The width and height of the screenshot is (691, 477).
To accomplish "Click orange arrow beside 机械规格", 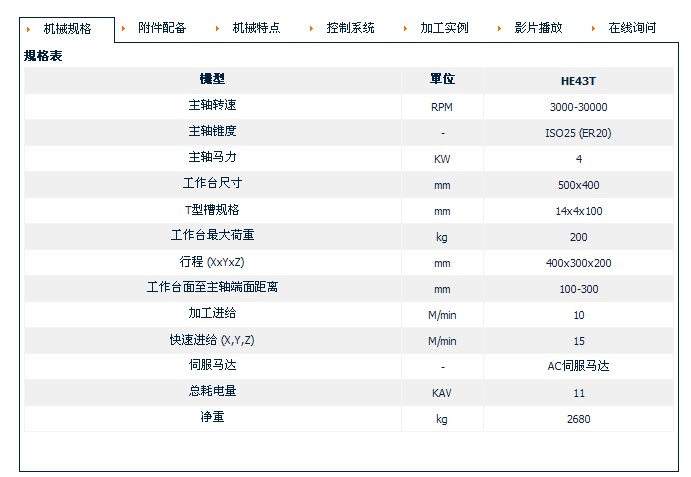I will point(29,30).
